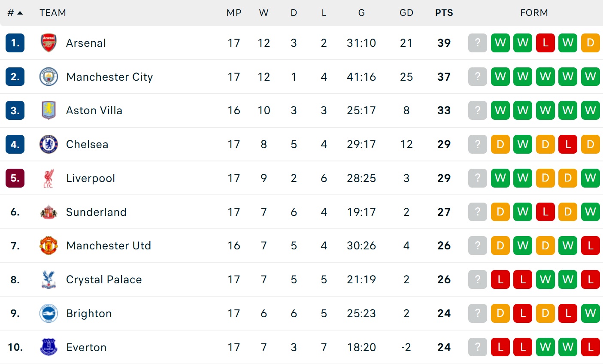
Task: Click Manchester Utd's red L form badge
Action: coord(590,246)
